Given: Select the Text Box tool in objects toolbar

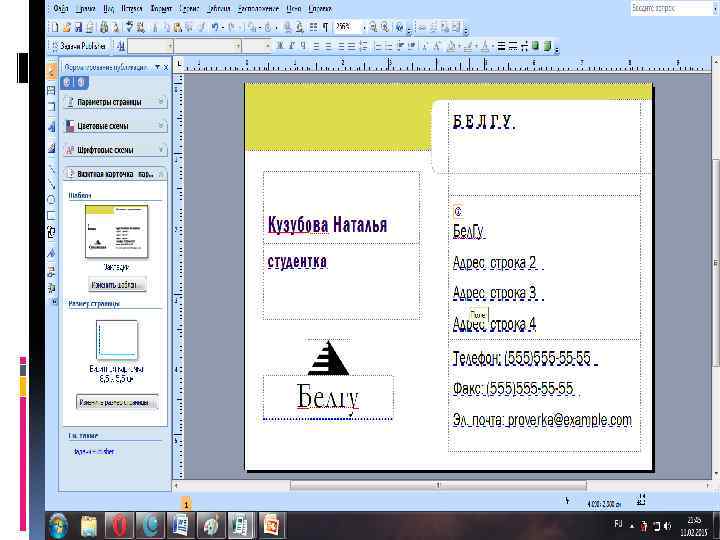Looking at the screenshot, I should pyautogui.click(x=51, y=90).
